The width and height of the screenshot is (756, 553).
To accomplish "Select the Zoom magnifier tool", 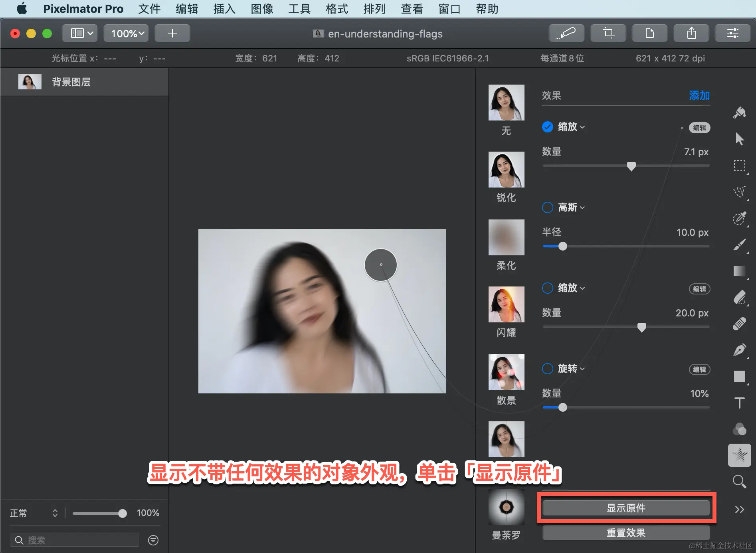I will pyautogui.click(x=739, y=482).
